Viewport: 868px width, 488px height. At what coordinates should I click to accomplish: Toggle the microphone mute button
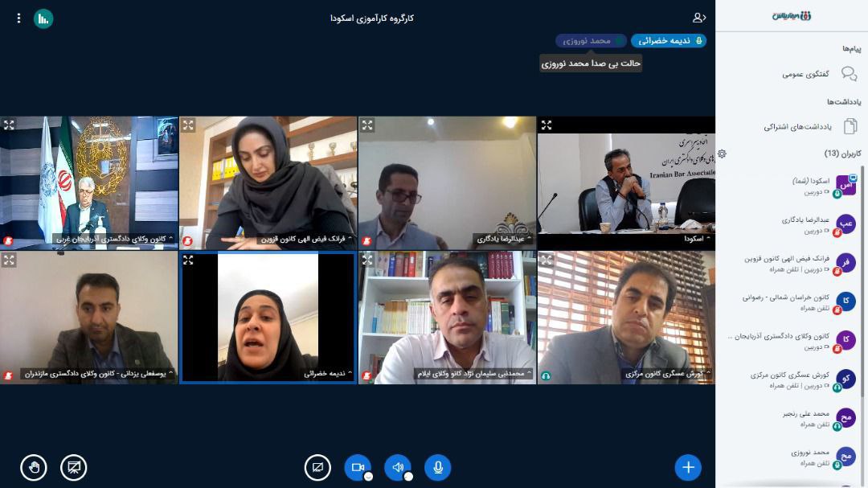tap(438, 468)
